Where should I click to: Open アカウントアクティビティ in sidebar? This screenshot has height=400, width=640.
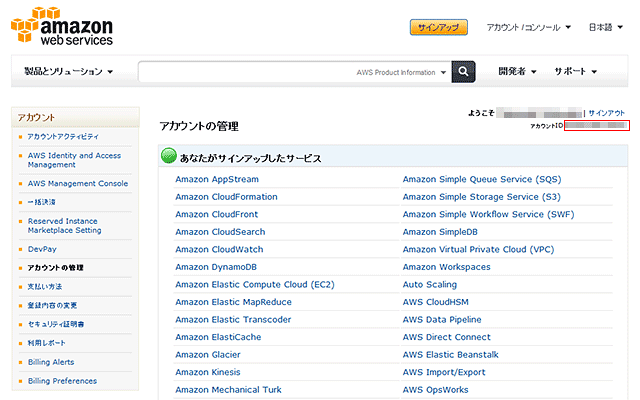coord(63,137)
